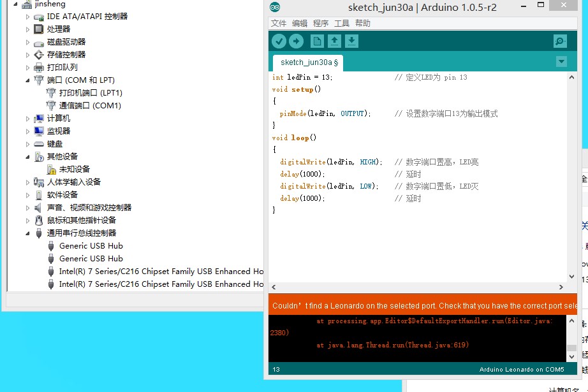Collapse the 通用串行总线控制器 node

[27, 233]
